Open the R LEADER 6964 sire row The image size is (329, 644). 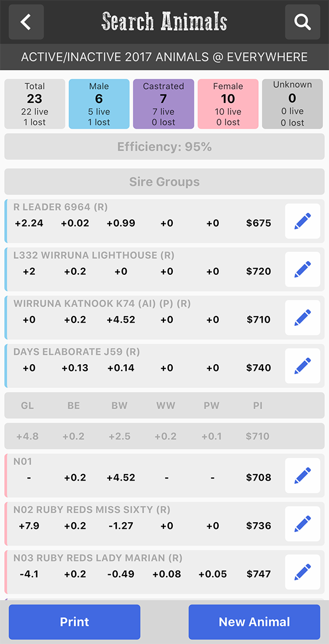click(144, 221)
